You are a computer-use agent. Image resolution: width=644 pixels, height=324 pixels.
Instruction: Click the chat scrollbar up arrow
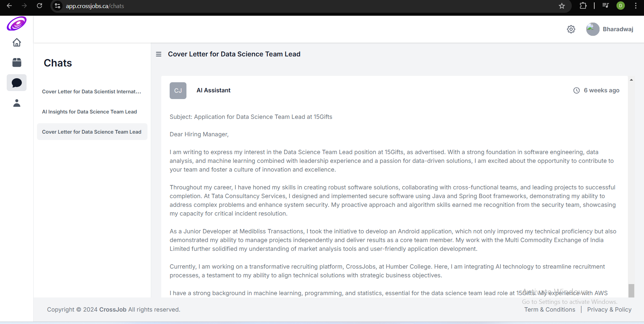631,80
